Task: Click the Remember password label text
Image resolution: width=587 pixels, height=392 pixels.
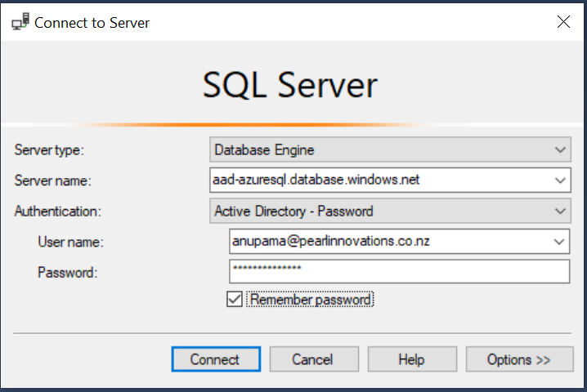Action: [x=311, y=300]
